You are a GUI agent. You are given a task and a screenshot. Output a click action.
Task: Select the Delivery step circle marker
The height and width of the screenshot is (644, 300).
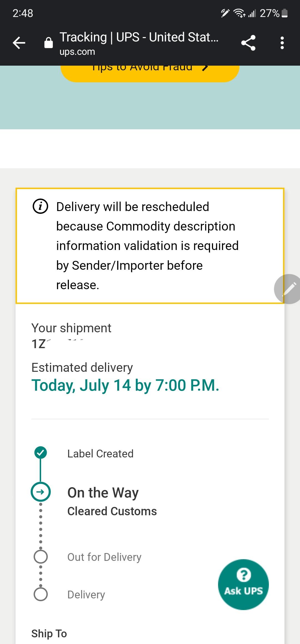[41, 594]
